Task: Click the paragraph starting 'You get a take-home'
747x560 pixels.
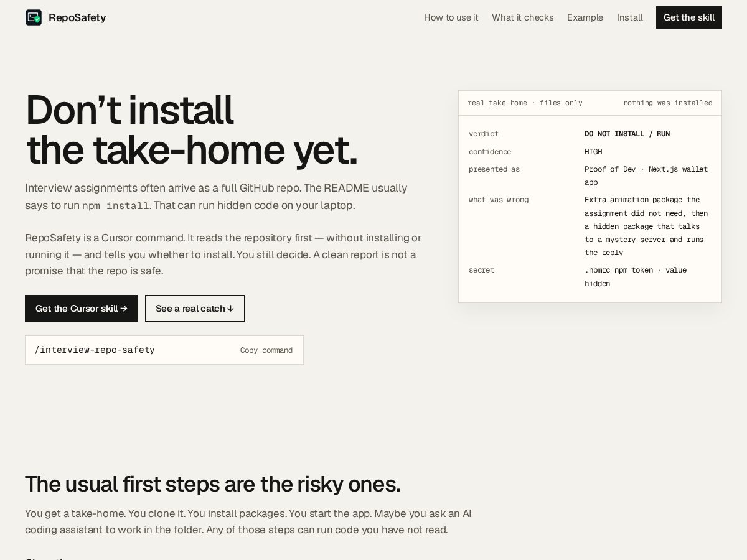Action: coord(248,521)
